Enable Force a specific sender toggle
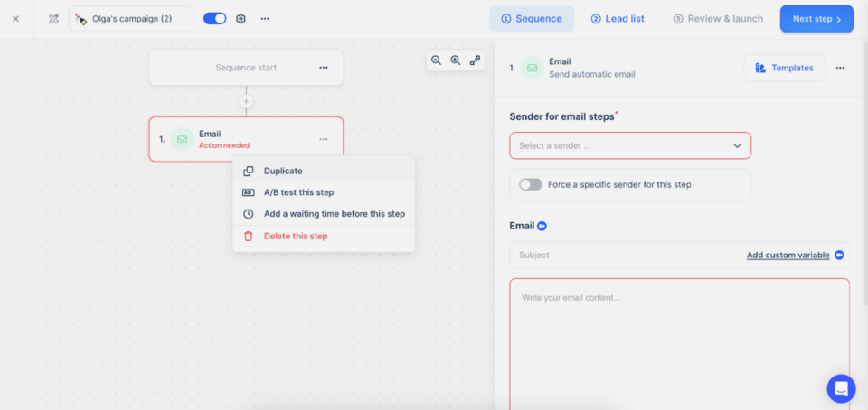868x410 pixels. (531, 184)
